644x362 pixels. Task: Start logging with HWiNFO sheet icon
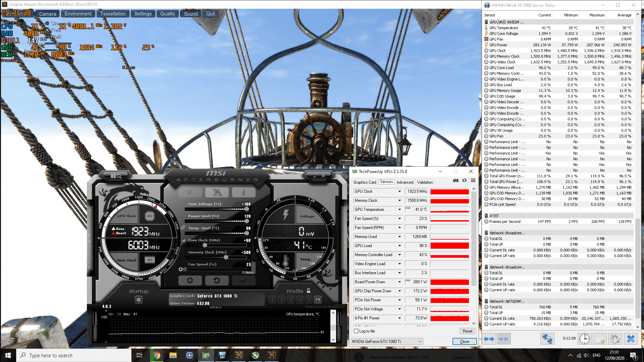click(x=600, y=339)
